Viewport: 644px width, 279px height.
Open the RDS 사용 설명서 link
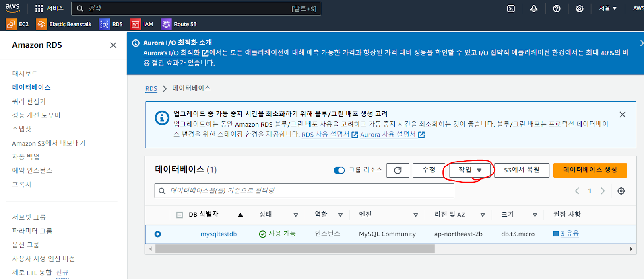[326, 134]
